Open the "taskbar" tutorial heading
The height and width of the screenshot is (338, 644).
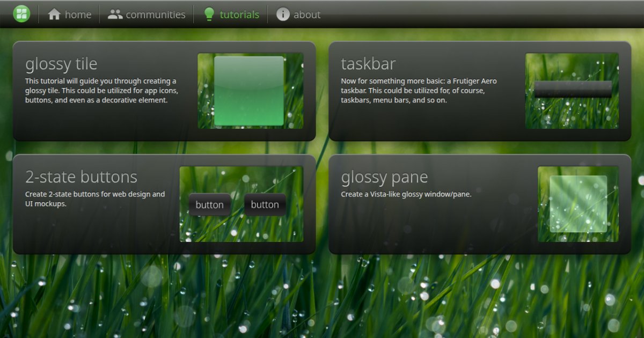click(x=368, y=64)
